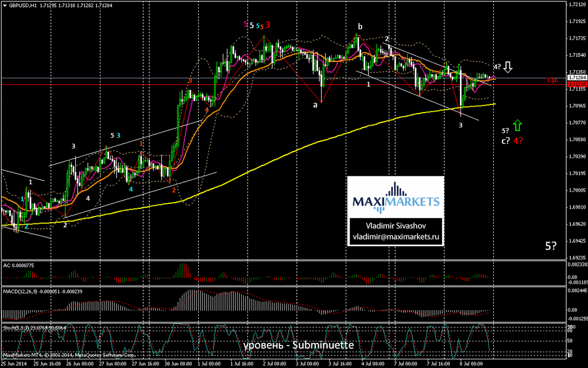Click the 1 Jul 00:00 time axis label
The width and height of the screenshot is (588, 368).
tap(210, 363)
